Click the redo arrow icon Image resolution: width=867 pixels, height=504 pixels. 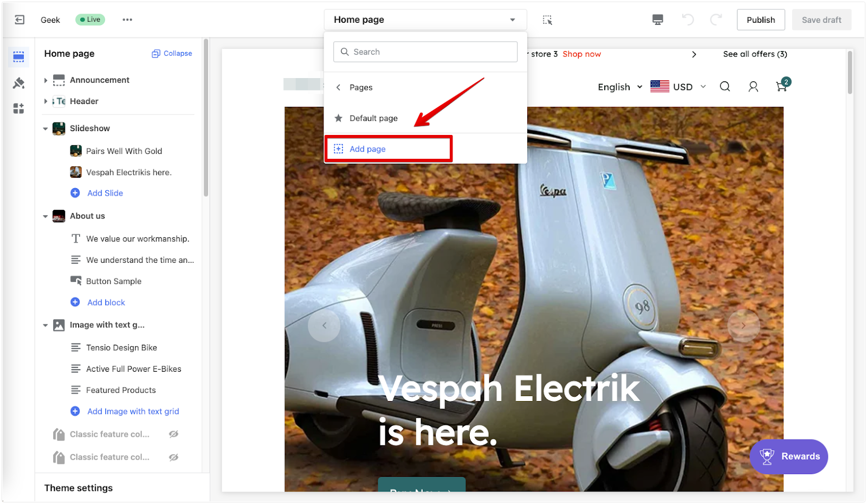(x=716, y=20)
